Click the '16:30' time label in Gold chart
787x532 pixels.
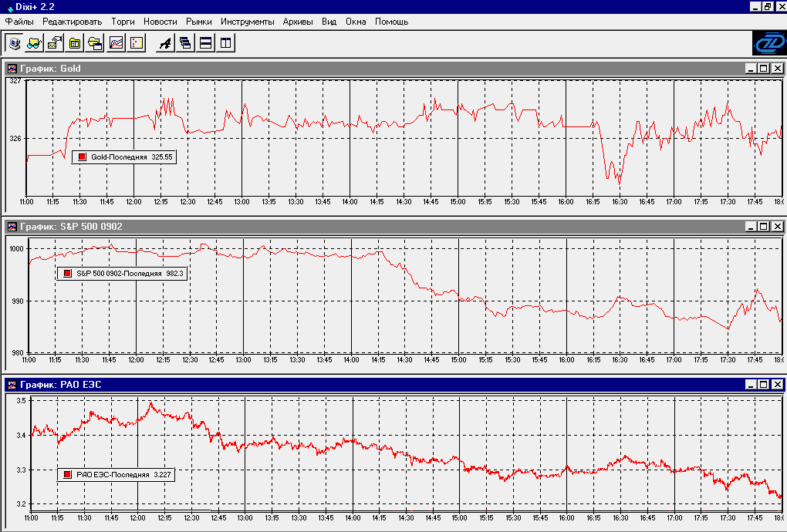tap(620, 201)
